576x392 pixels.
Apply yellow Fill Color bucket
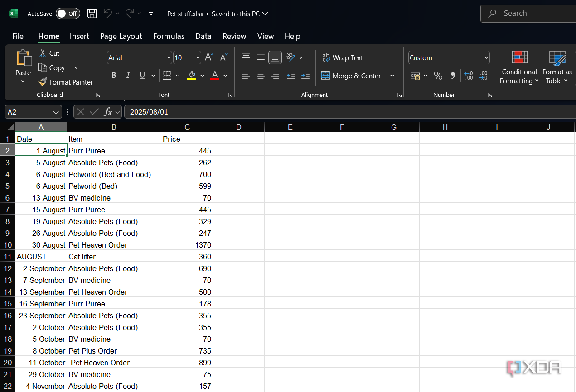pyautogui.click(x=192, y=76)
